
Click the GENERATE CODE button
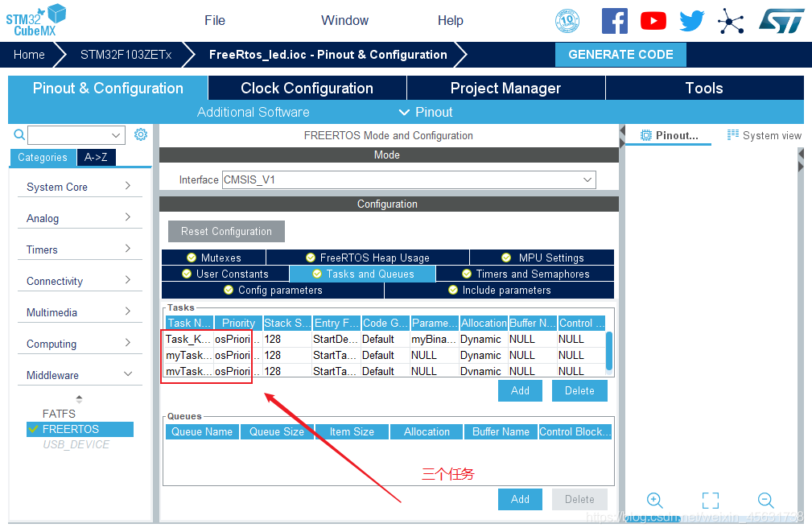pyautogui.click(x=620, y=54)
